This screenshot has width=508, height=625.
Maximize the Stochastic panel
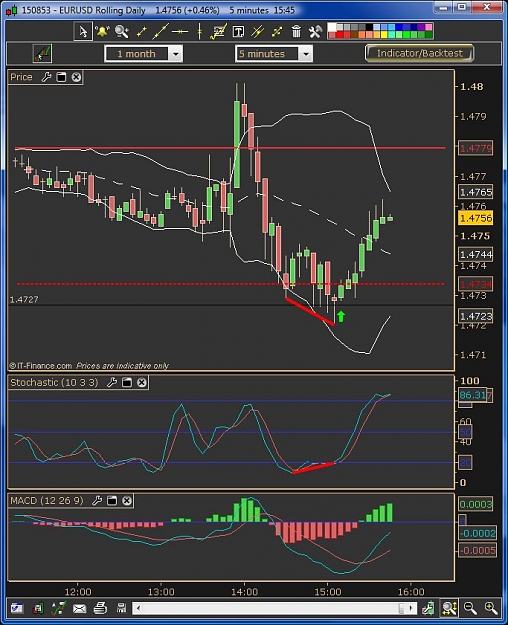click(x=127, y=382)
